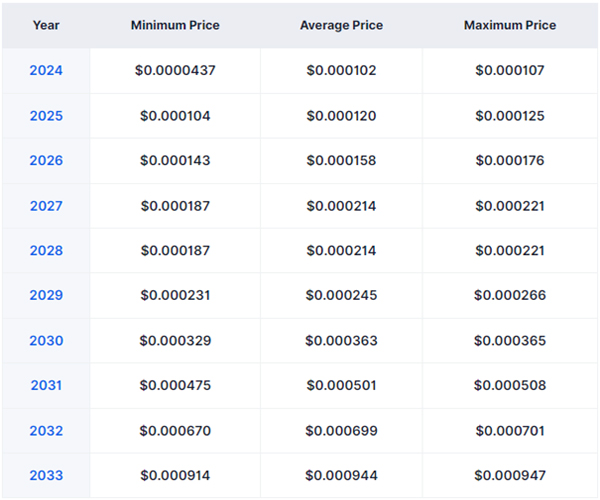Open the 2032 year link
600x500 pixels.
pos(46,431)
